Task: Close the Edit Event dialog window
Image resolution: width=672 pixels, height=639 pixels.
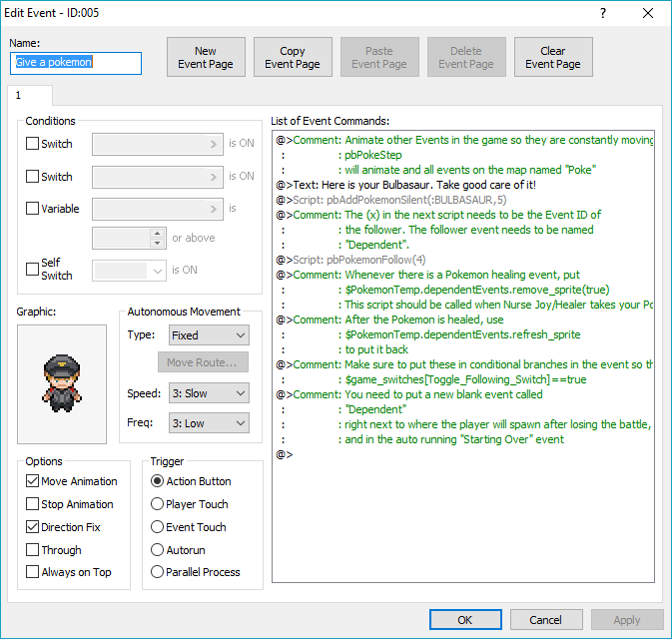Action: [648, 13]
